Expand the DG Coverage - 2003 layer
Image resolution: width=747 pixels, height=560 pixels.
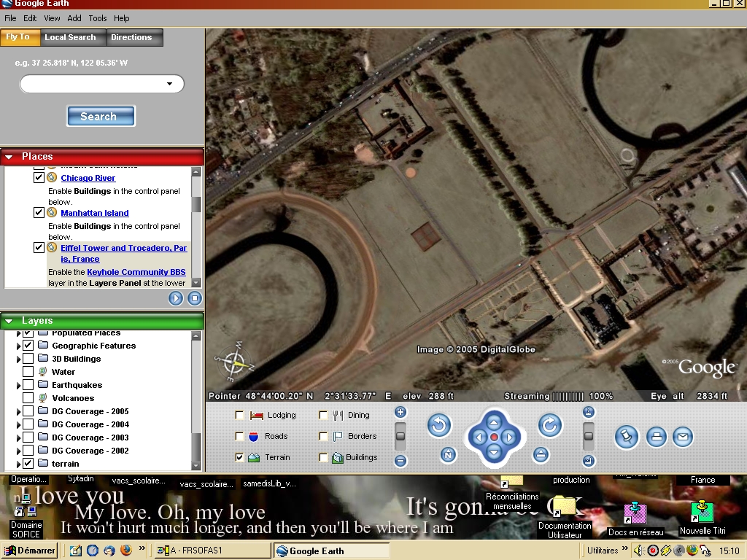(x=18, y=437)
